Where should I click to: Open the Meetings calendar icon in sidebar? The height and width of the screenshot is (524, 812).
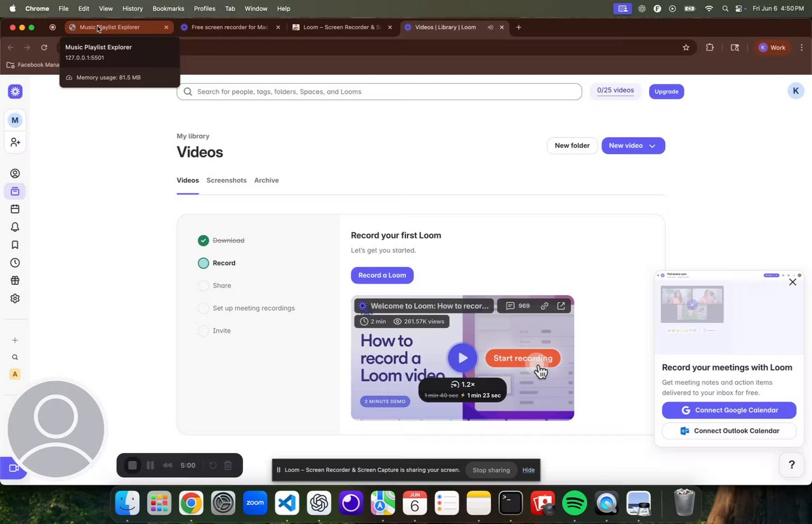[x=15, y=209]
